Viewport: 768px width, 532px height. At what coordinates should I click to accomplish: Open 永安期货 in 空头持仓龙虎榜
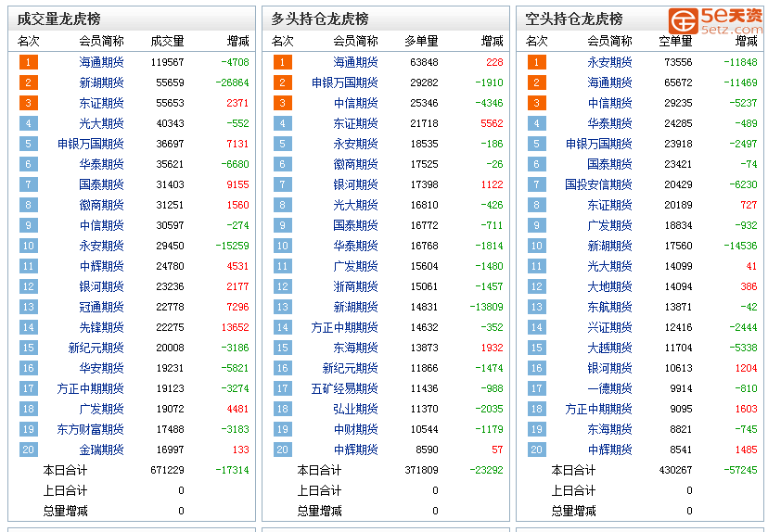point(609,62)
